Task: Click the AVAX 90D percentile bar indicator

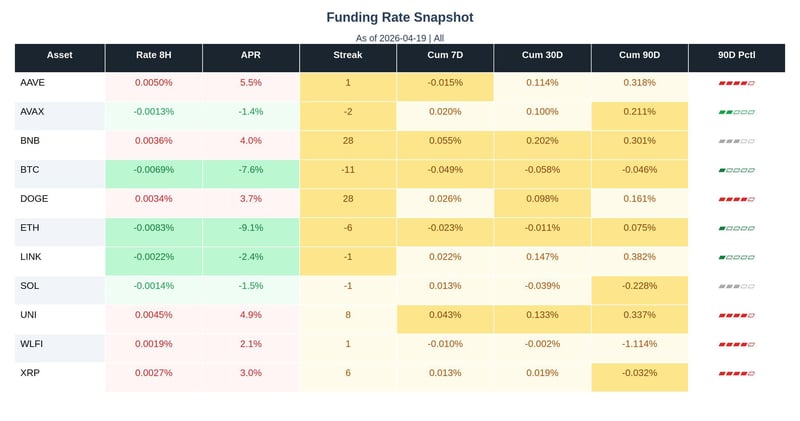Action: [x=736, y=112]
